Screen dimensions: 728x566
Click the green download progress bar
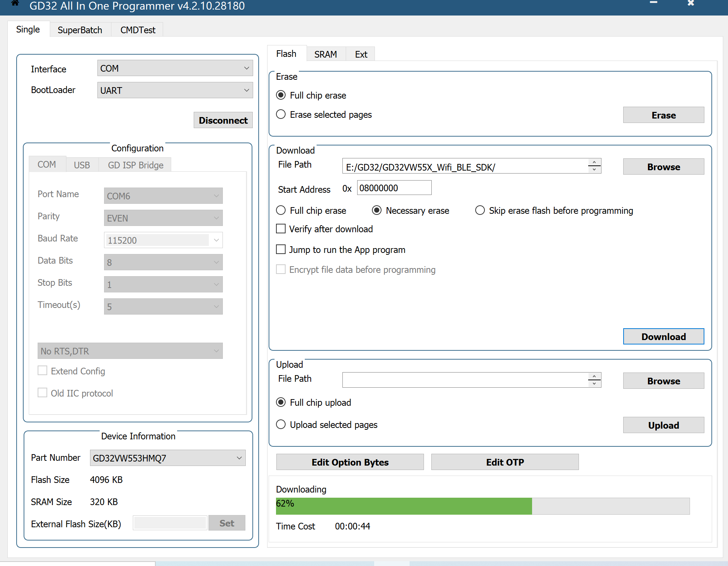[x=404, y=506]
